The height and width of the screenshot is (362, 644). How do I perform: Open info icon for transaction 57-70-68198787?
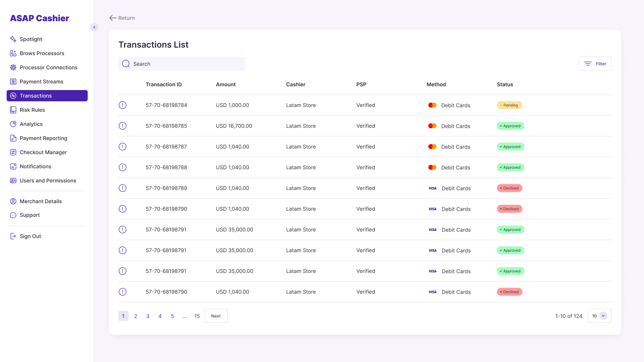(123, 147)
